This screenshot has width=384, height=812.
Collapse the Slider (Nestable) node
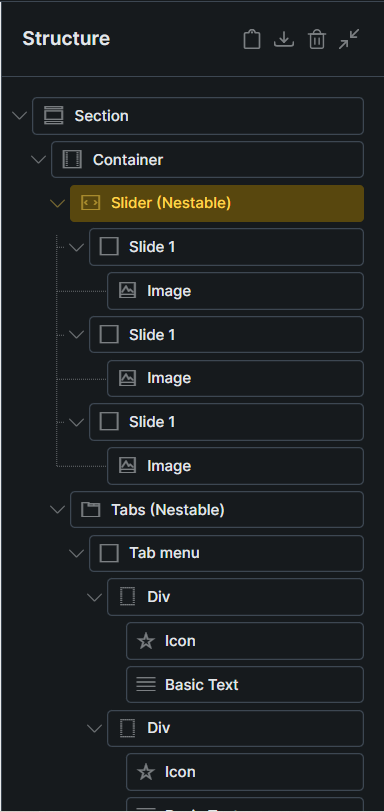tap(57, 203)
